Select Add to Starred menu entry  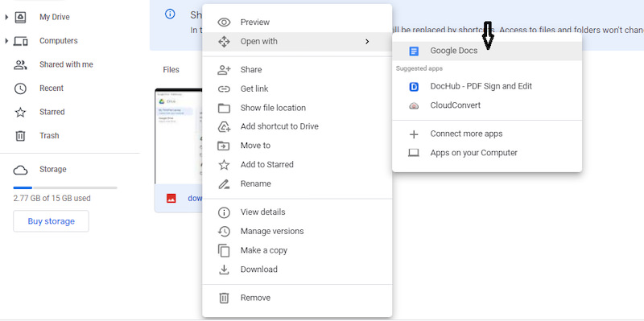tap(297, 165)
